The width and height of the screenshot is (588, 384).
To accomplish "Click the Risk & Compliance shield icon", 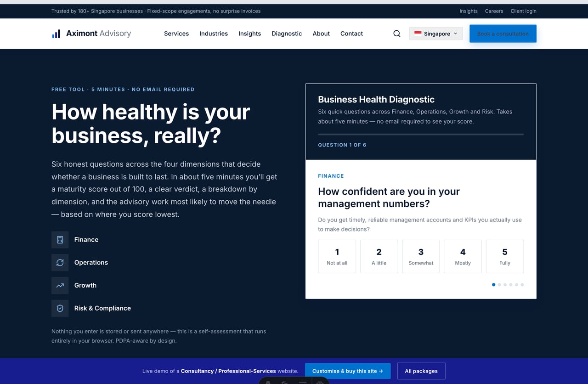I will [x=60, y=308].
